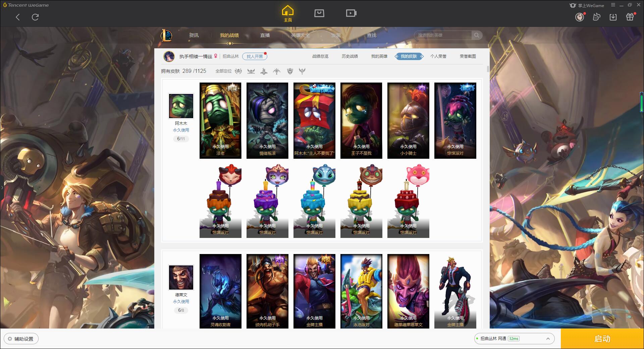Click the 找人开黑 button
Viewport: 644px width, 349px height.
pyautogui.click(x=255, y=56)
